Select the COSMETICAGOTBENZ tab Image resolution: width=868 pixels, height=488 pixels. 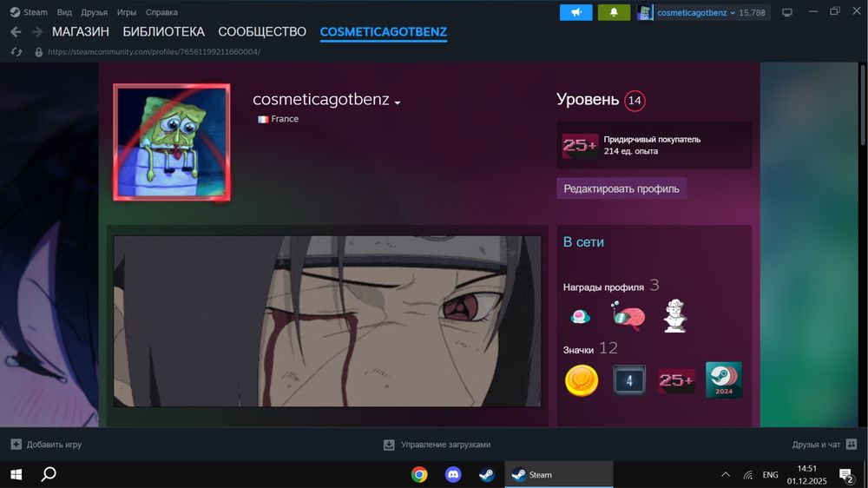pos(383,32)
